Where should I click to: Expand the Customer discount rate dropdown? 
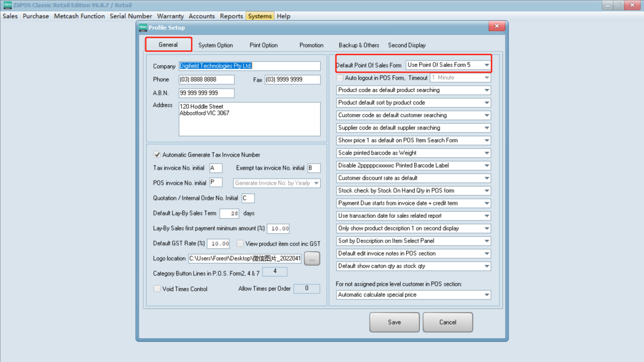click(486, 178)
